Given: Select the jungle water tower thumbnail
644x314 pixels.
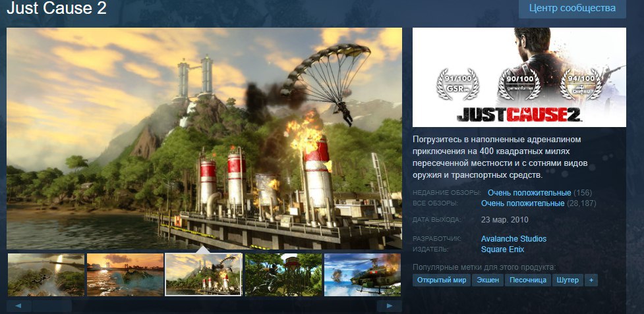Looking at the screenshot, I should [x=283, y=275].
